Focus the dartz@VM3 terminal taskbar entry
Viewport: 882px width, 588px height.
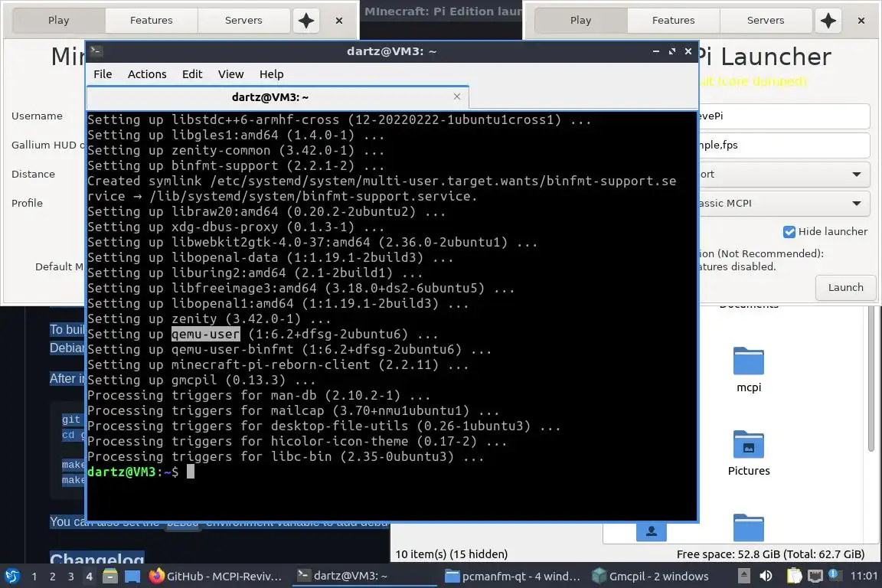pyautogui.click(x=363, y=577)
